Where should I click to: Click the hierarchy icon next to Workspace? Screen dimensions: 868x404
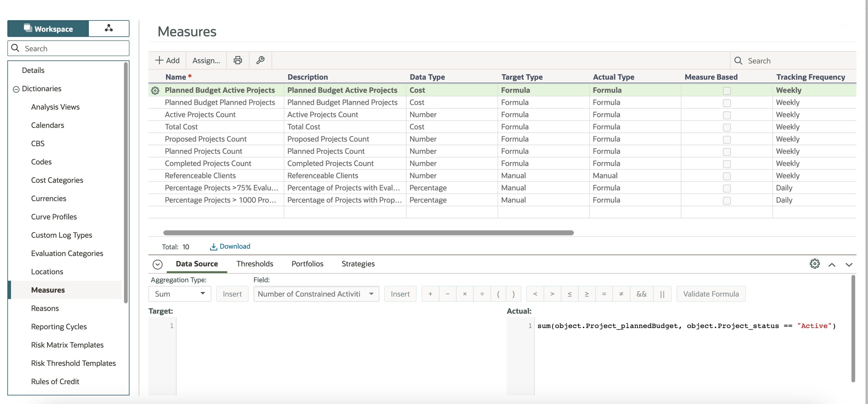tap(109, 28)
